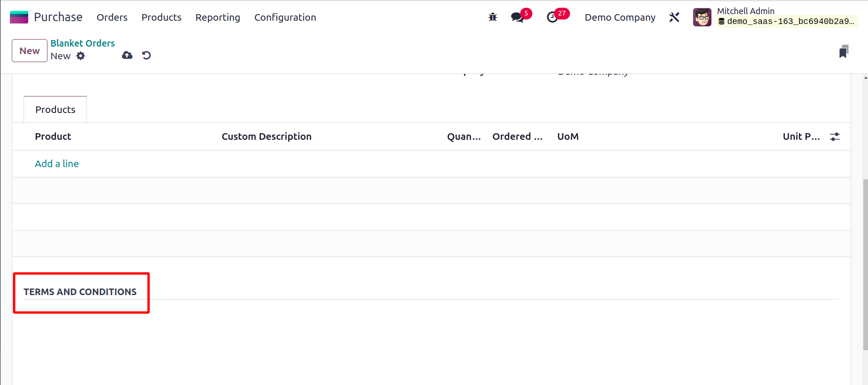Expand the Reporting menu
868x385 pixels.
[x=217, y=17]
